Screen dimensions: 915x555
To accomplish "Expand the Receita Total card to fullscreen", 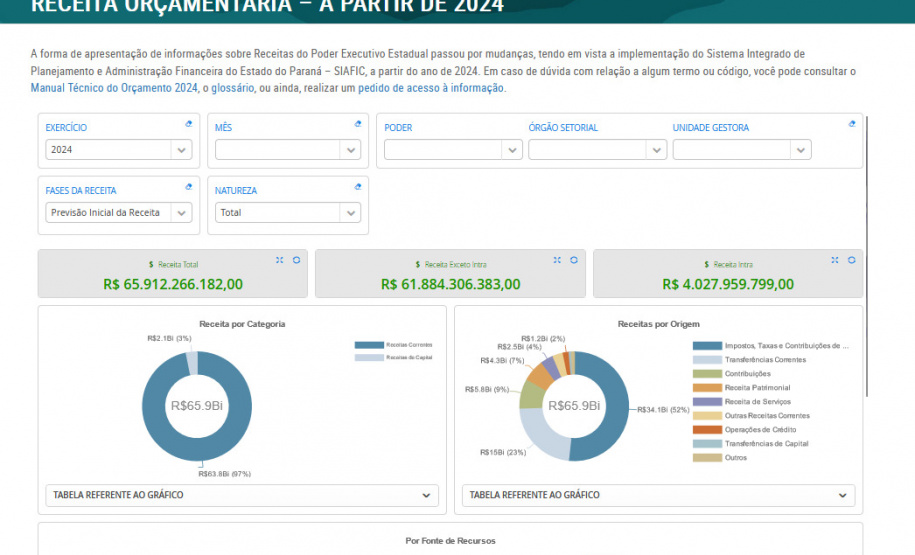I will point(280,260).
